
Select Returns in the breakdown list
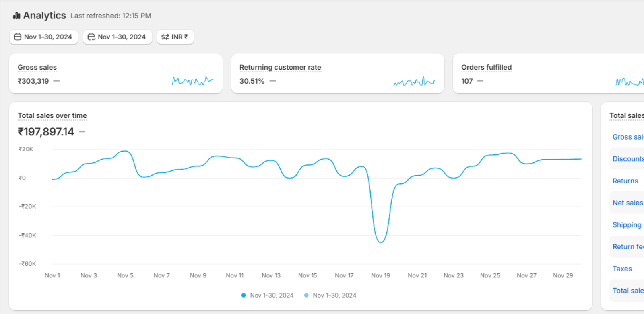[x=625, y=181]
